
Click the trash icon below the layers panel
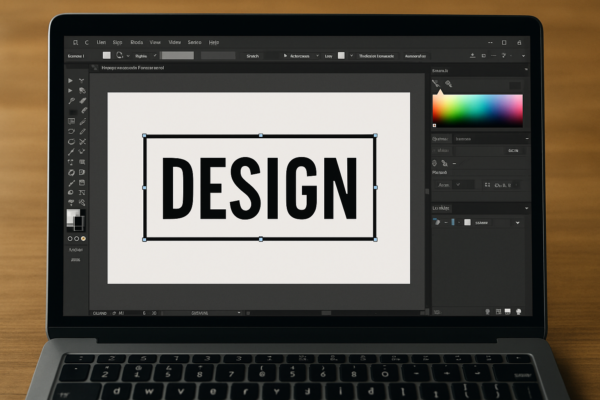[x=520, y=312]
